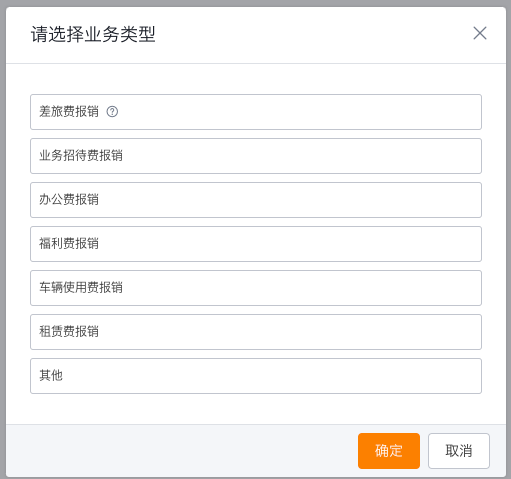
Task: Cancel the dialog using the 取消 button
Action: [459, 451]
